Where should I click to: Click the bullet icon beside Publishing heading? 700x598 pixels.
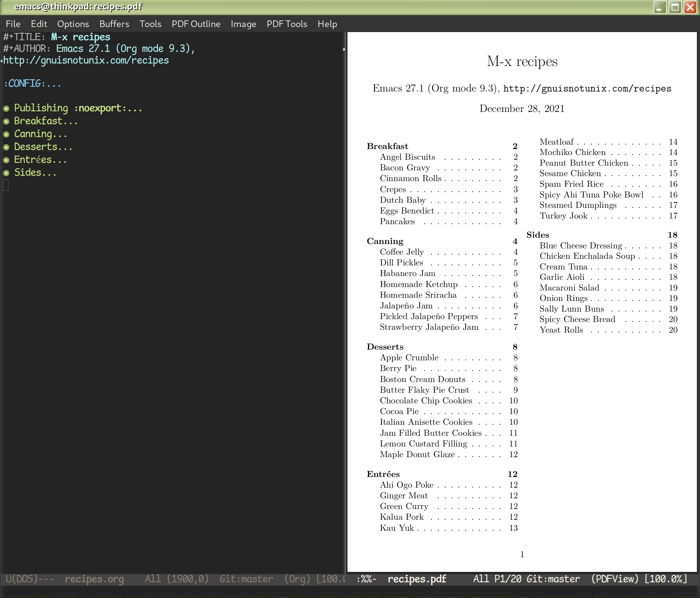[x=6, y=108]
